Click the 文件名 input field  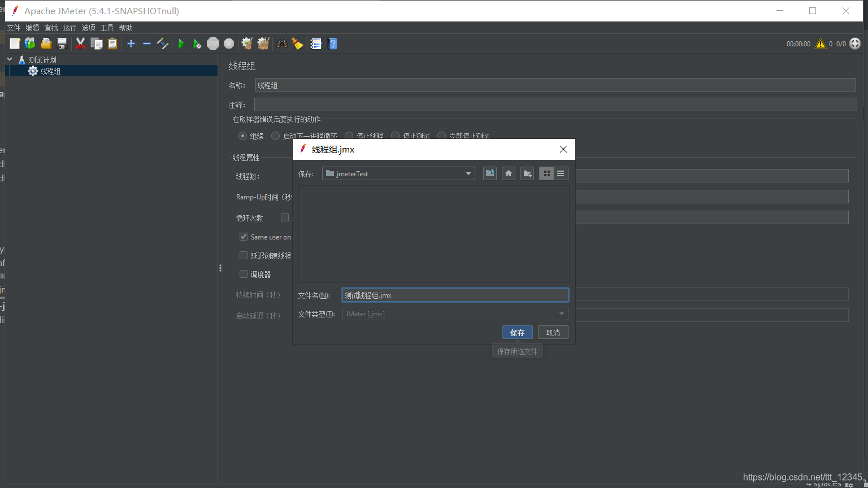pos(455,295)
